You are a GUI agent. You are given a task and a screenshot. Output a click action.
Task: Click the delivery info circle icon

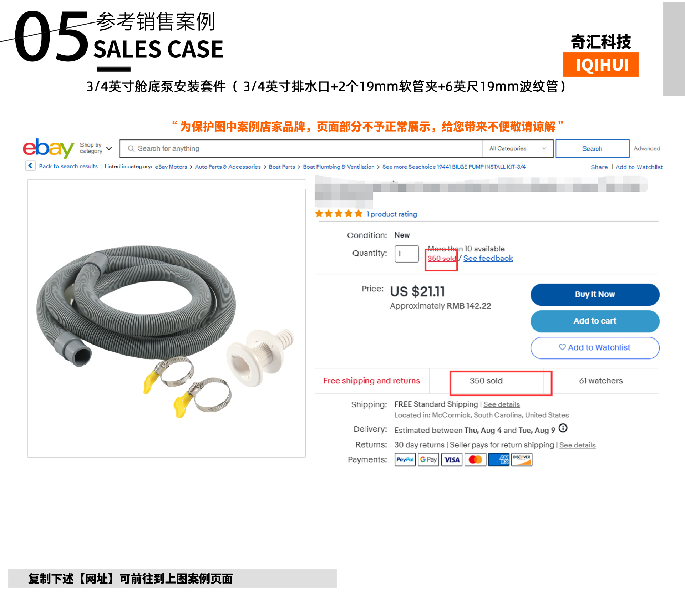coord(563,428)
